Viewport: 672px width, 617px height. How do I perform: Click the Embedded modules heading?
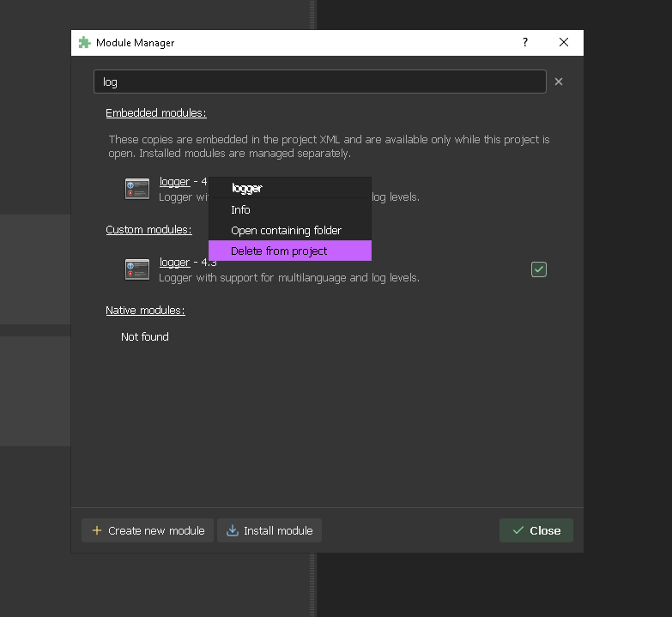point(156,113)
